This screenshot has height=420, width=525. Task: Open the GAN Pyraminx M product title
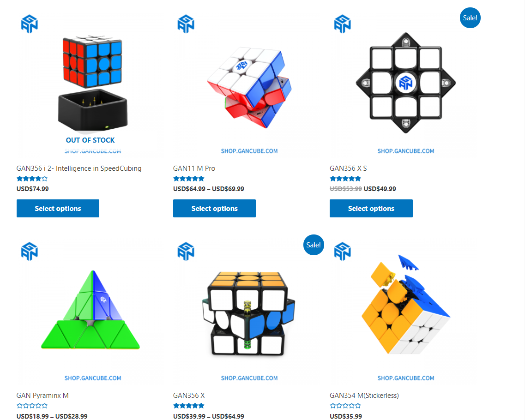[x=42, y=395]
